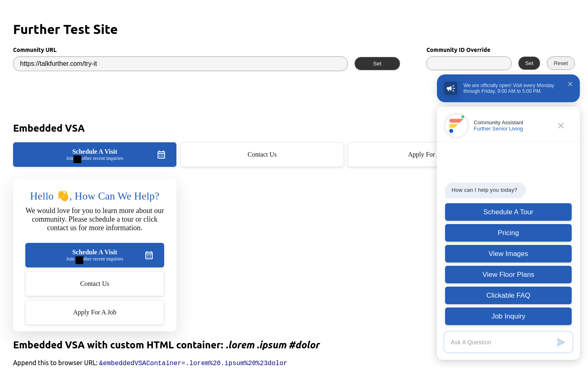
Task: Click the calendar icon in the card's Schedule A Visit
Action: click(149, 255)
